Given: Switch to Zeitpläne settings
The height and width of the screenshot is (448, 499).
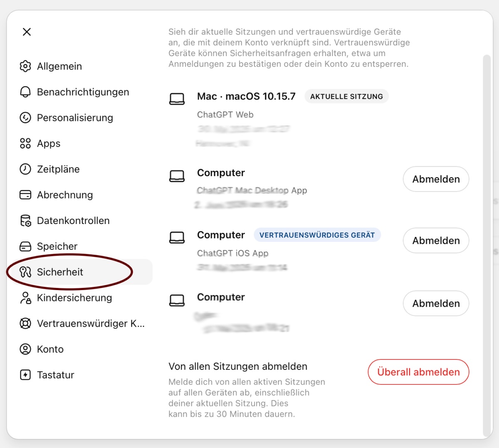Looking at the screenshot, I should tap(82, 169).
